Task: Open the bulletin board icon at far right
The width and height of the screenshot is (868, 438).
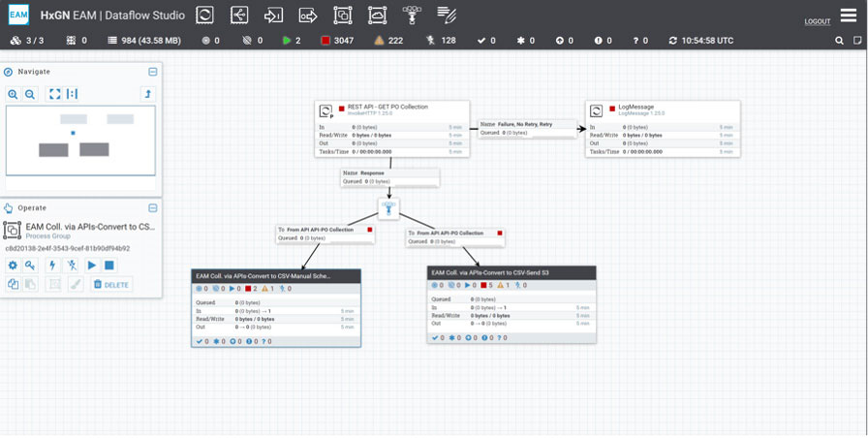Action: 857,41
